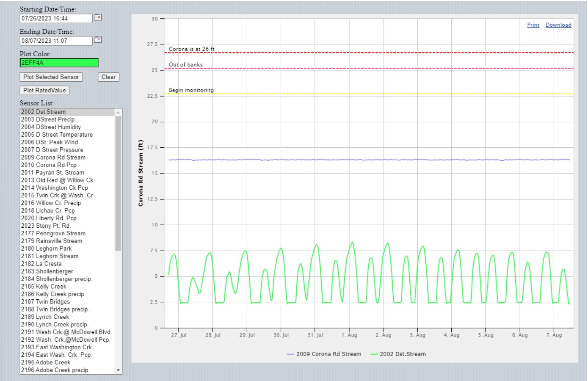Pick 2005 D Street Temperature sensor
Image resolution: width=588 pixels, height=381 pixels.
tap(57, 135)
